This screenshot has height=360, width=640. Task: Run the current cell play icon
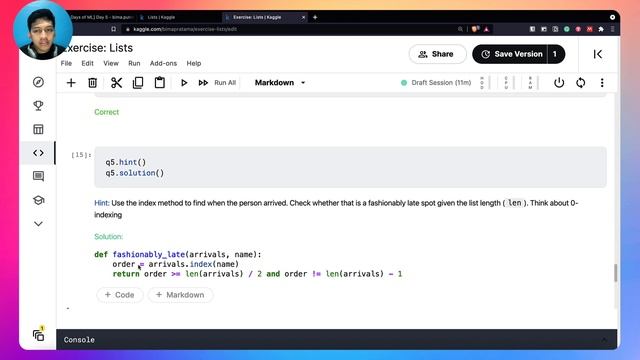click(184, 83)
